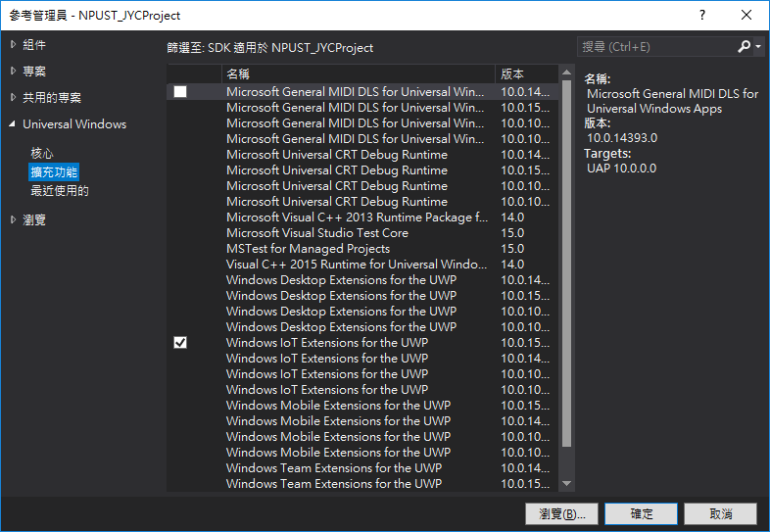
Task: Click the 搜尋 (Ctrl+E) search field
Action: (656, 47)
